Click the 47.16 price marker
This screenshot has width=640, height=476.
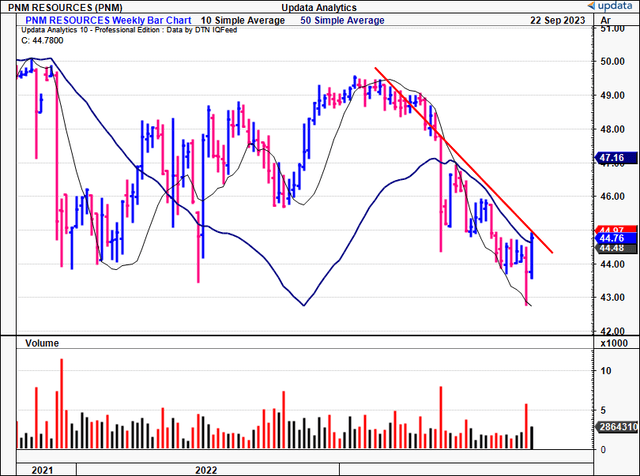tap(615, 158)
